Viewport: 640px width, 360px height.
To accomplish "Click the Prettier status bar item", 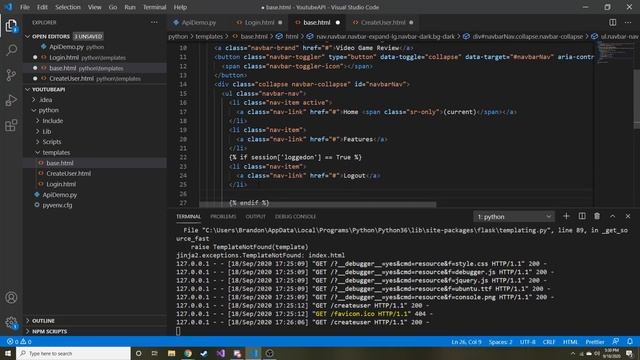I will [x=595, y=342].
